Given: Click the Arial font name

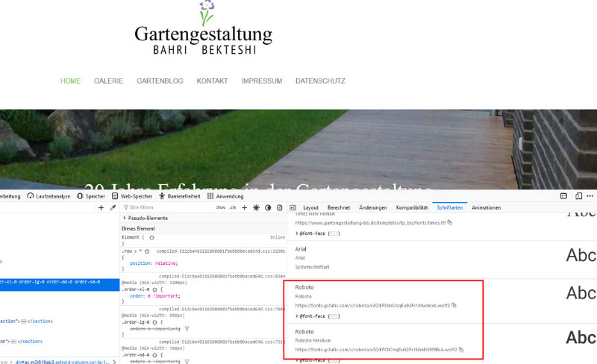Looking at the screenshot, I should 301,249.
